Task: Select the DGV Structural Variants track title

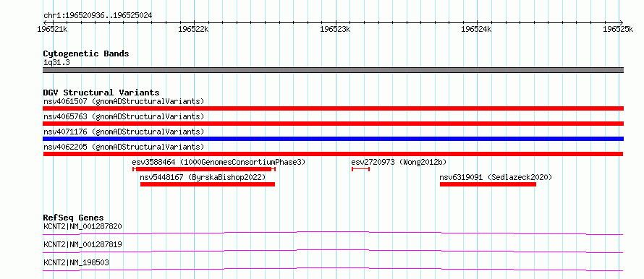Action: point(101,93)
